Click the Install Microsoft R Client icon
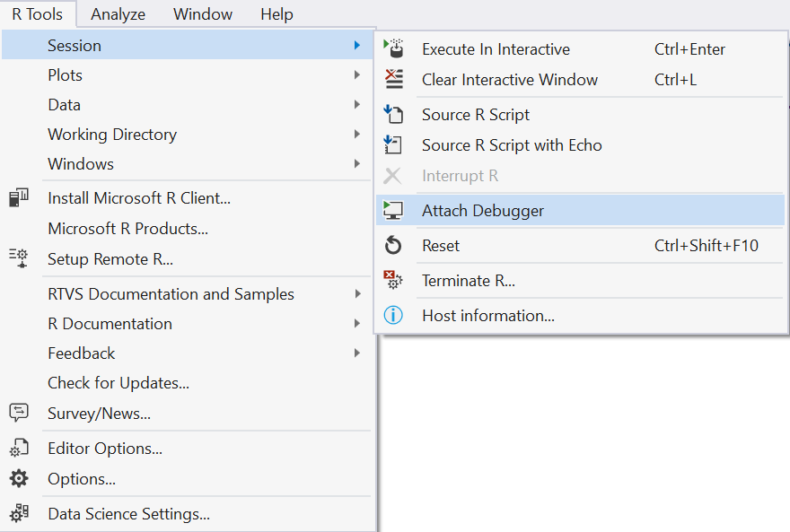This screenshot has height=532, width=790. [x=19, y=197]
